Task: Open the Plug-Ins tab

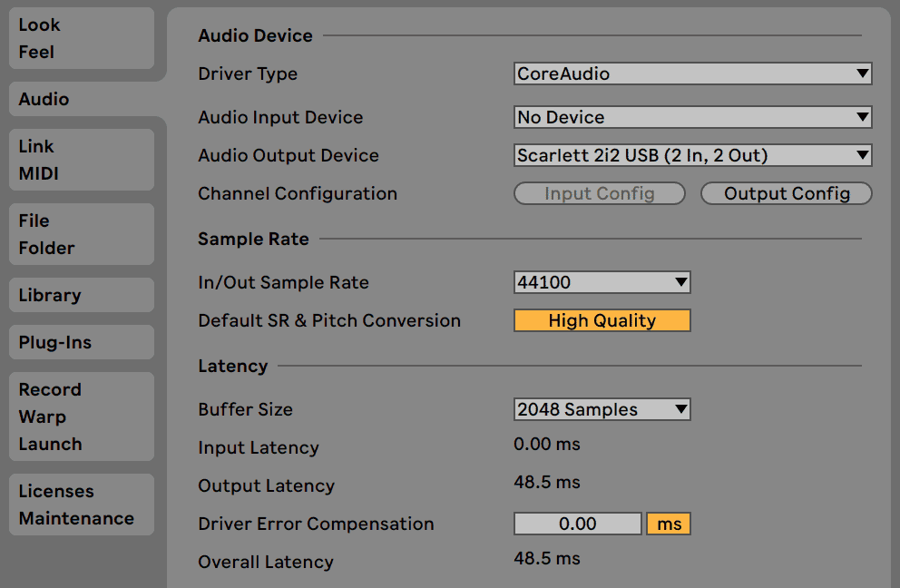Action: (x=82, y=342)
